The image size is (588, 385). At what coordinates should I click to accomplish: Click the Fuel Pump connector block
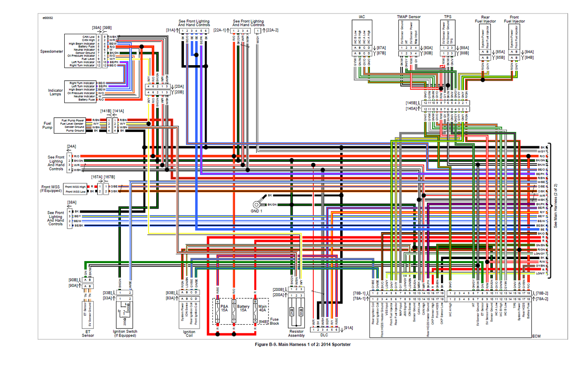pos(75,125)
